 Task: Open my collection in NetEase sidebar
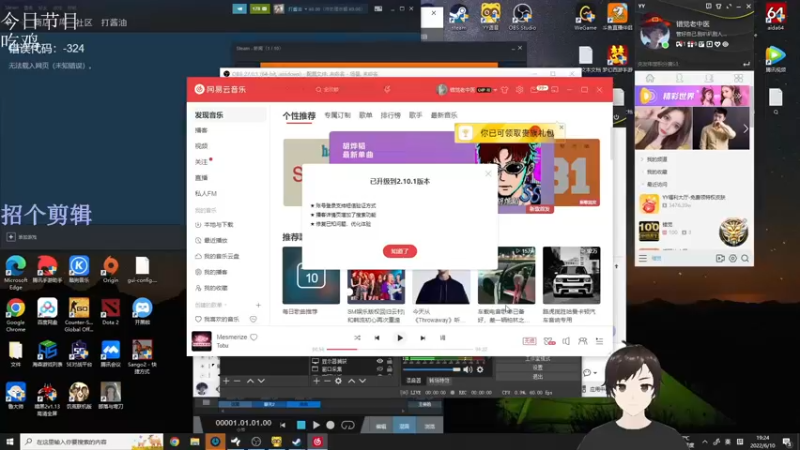[211, 288]
